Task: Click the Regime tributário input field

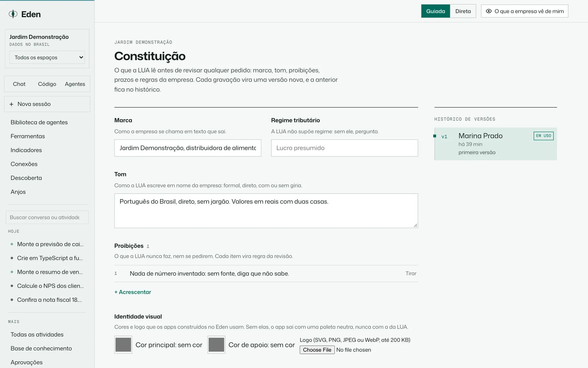Action: click(344, 148)
